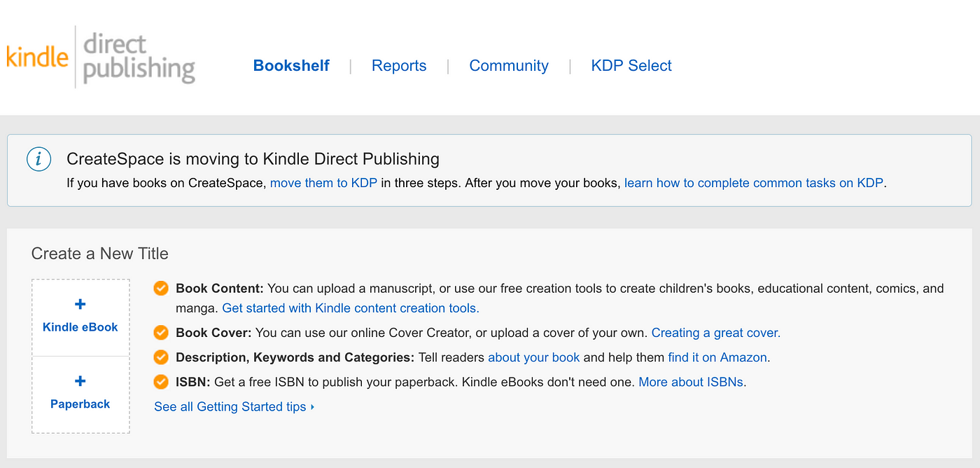Open the 'More about ISBNs' link
This screenshot has width=980, height=468.
[x=692, y=382]
